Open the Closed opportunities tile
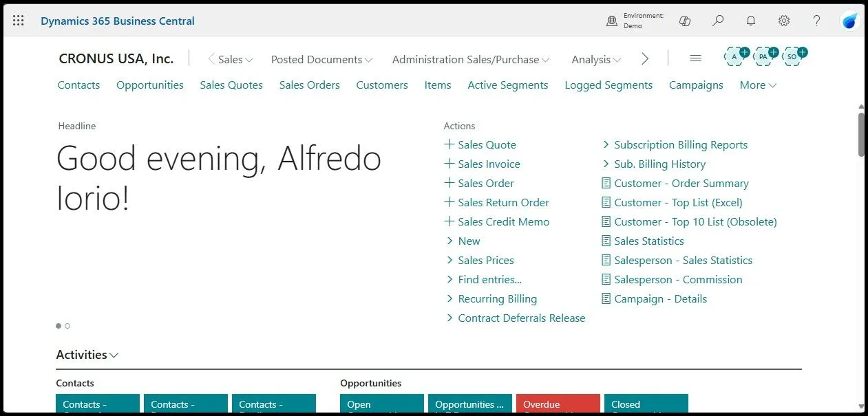 point(646,404)
